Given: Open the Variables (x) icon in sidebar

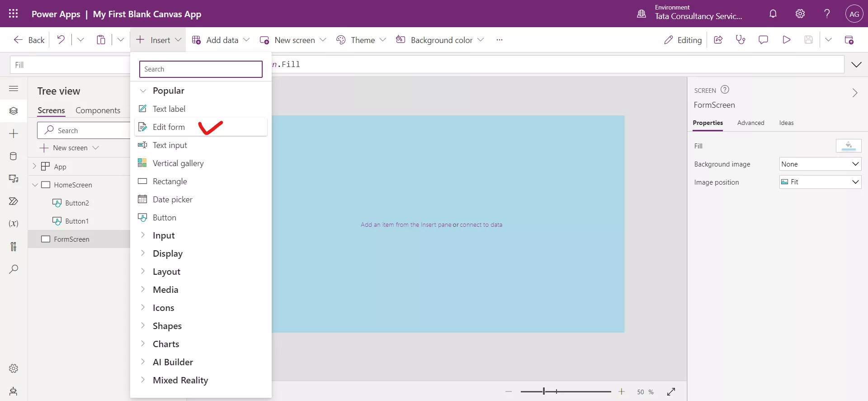Looking at the screenshot, I should click(x=14, y=224).
